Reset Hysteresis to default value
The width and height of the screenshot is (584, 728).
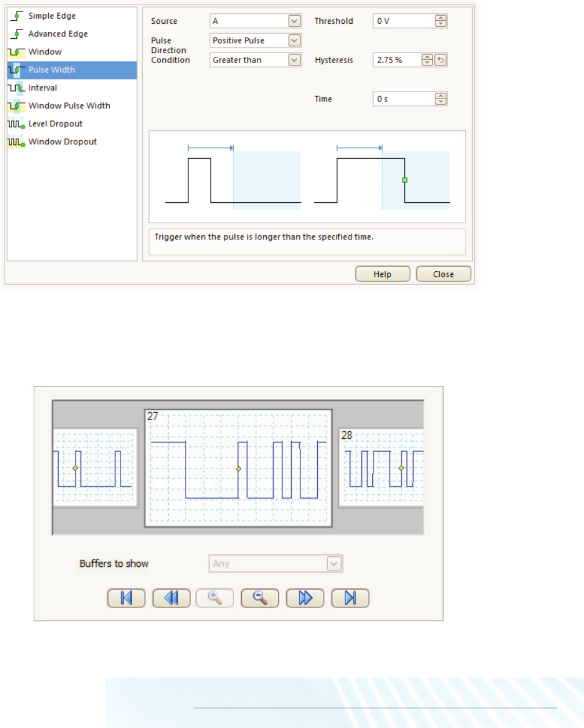point(441,60)
